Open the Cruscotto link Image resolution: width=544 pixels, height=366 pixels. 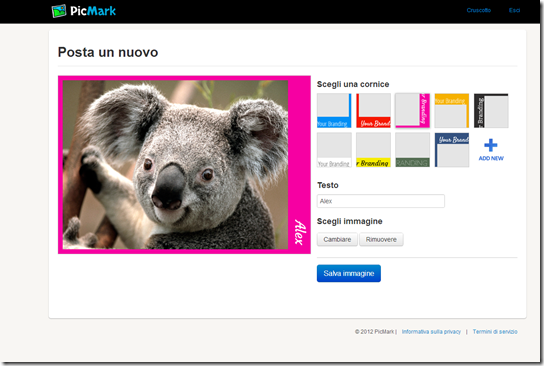[x=478, y=10]
